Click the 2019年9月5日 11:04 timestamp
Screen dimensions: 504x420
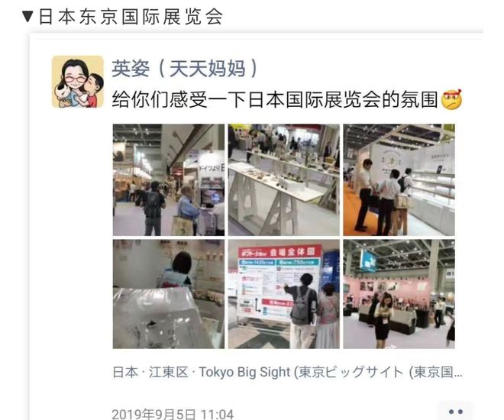[173, 414]
